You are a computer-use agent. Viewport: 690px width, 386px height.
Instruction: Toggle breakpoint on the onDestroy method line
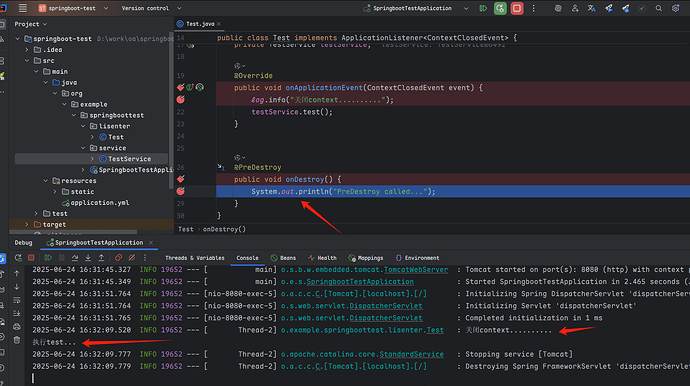tap(180, 179)
